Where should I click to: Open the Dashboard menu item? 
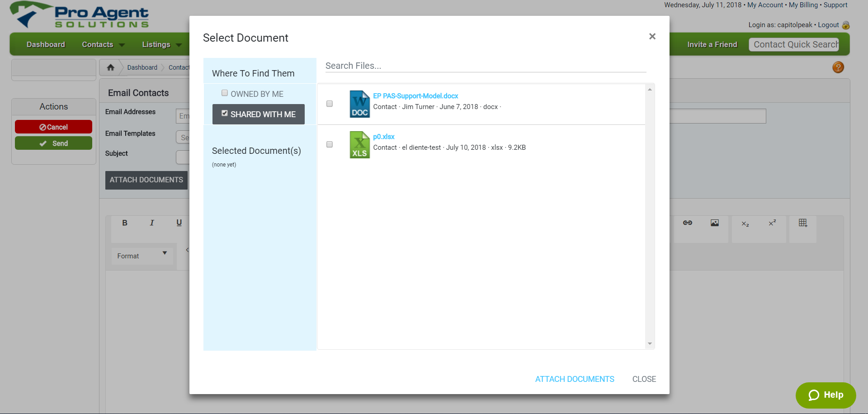tap(46, 44)
